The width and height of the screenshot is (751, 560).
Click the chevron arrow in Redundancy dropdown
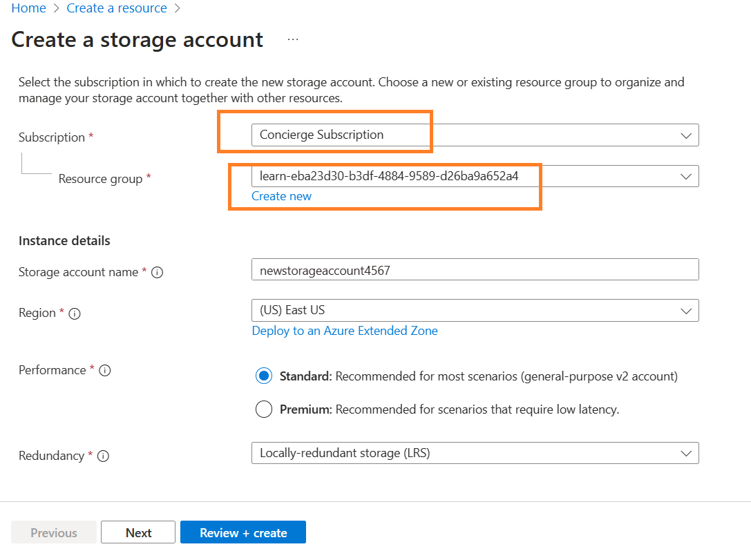[x=686, y=454]
